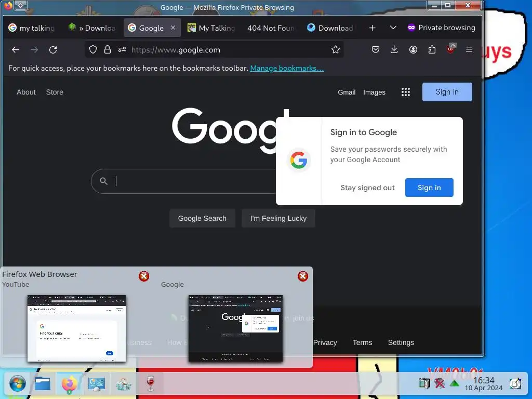The height and width of the screenshot is (399, 532).
Task: Click the Google Search button
Action: (x=202, y=219)
